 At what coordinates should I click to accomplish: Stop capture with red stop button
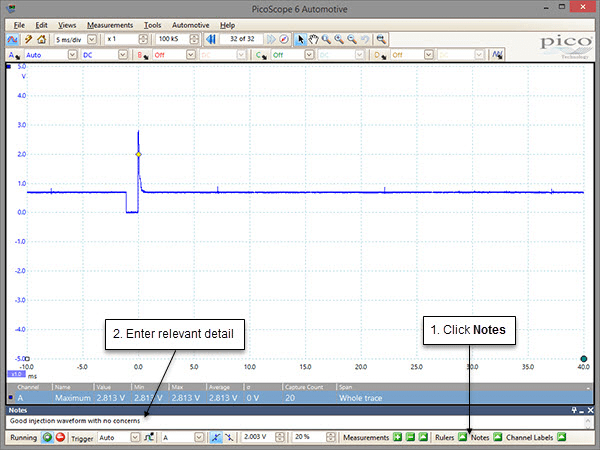(60, 437)
